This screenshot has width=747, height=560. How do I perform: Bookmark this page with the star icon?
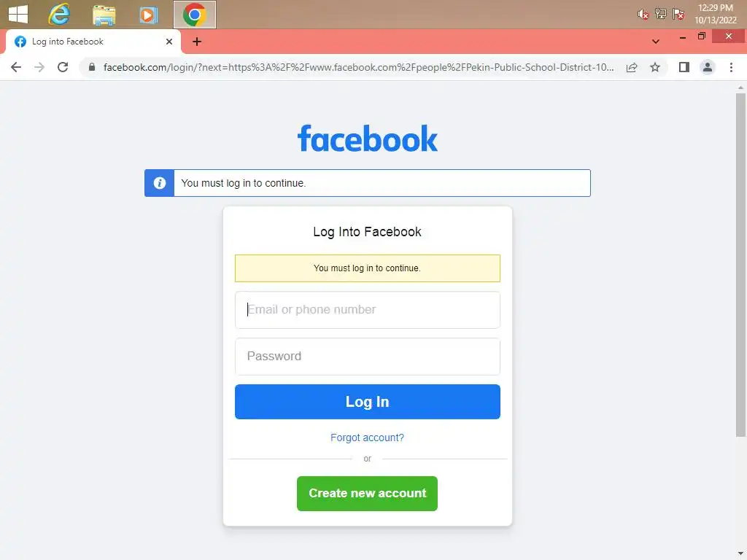coord(655,67)
